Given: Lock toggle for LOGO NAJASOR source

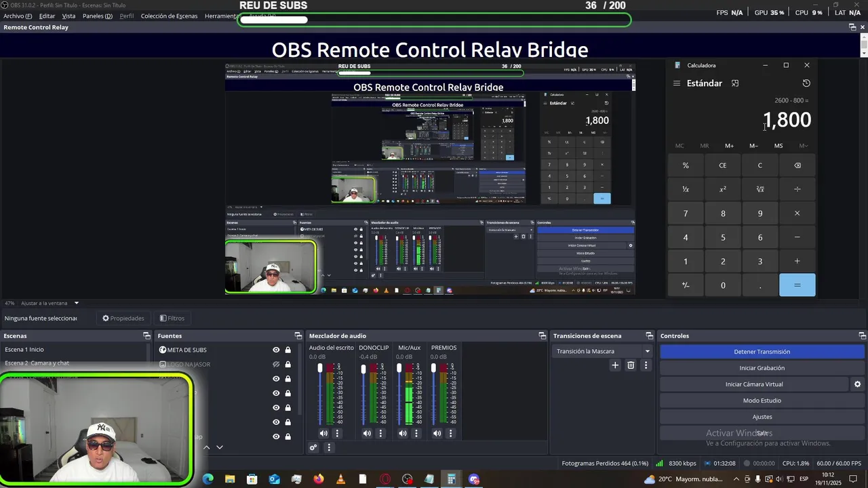Looking at the screenshot, I should tap(288, 364).
